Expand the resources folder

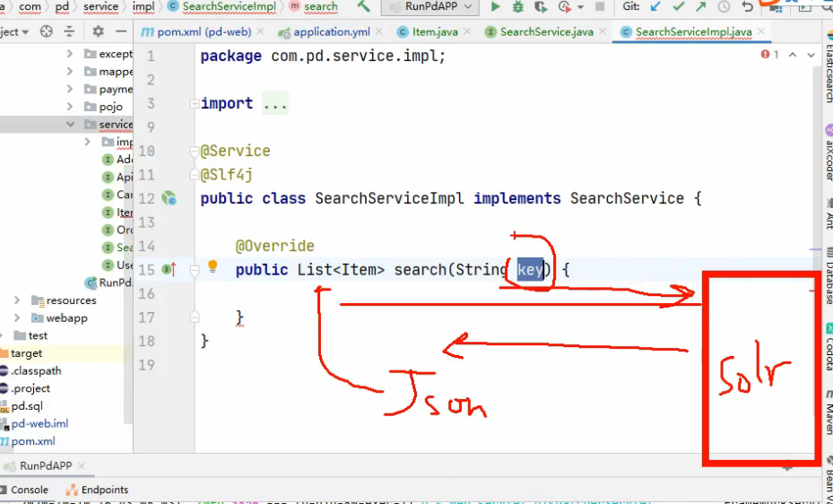tap(18, 300)
